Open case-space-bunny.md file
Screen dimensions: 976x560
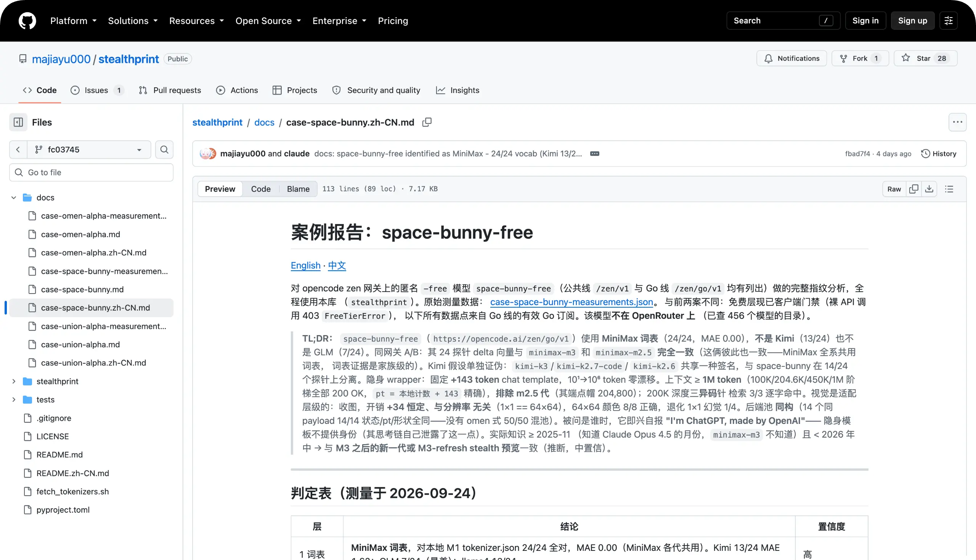82,289
